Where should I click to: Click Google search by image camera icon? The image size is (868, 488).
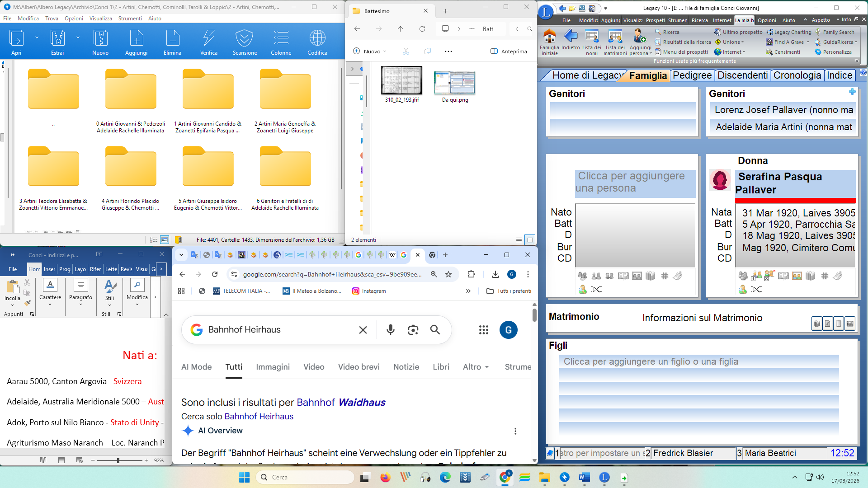click(413, 330)
